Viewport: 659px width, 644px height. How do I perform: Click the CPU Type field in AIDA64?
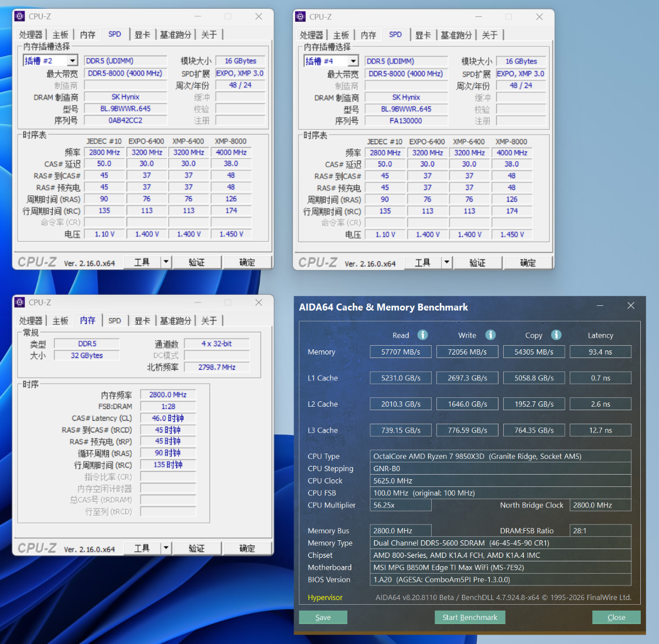pyautogui.click(x=501, y=456)
